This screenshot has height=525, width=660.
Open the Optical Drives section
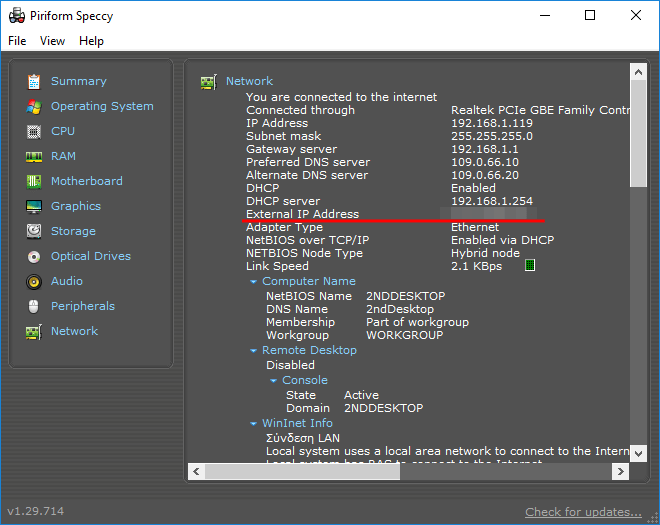[x=91, y=256]
